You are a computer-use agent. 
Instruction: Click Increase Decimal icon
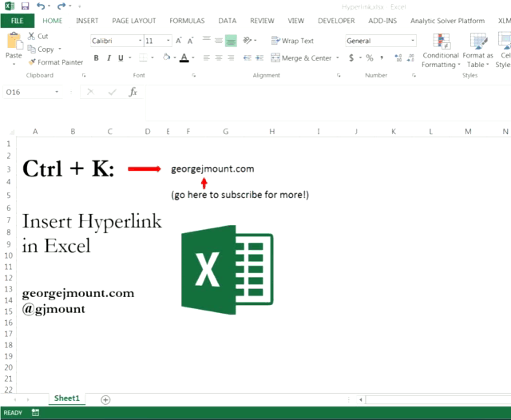point(398,58)
